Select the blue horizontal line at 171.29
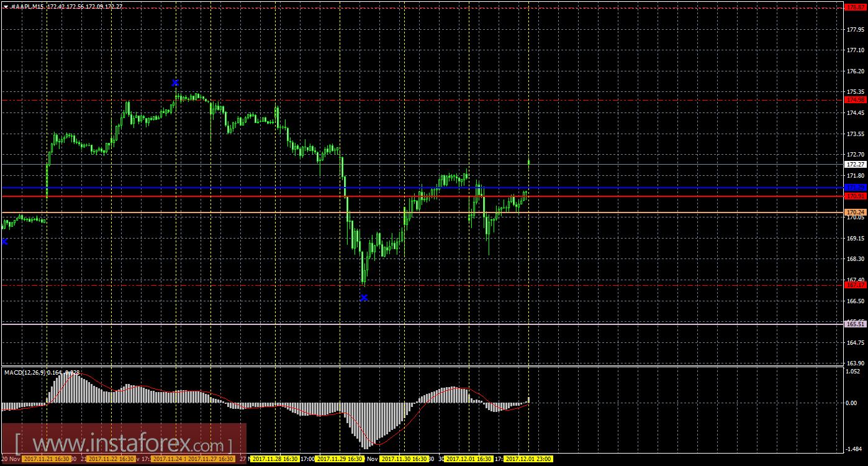Image resolution: width=868 pixels, height=466 pixels. [422, 187]
